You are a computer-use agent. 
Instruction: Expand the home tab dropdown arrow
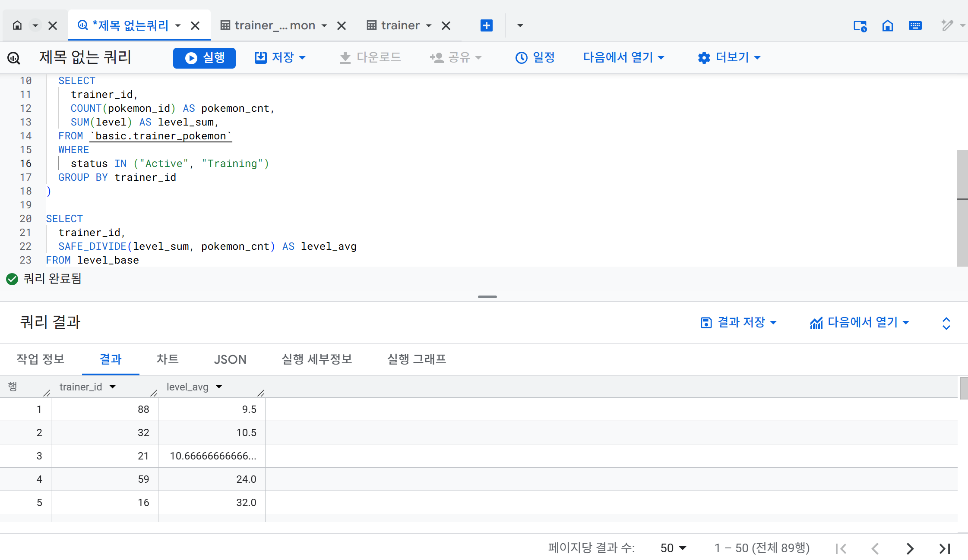click(35, 25)
